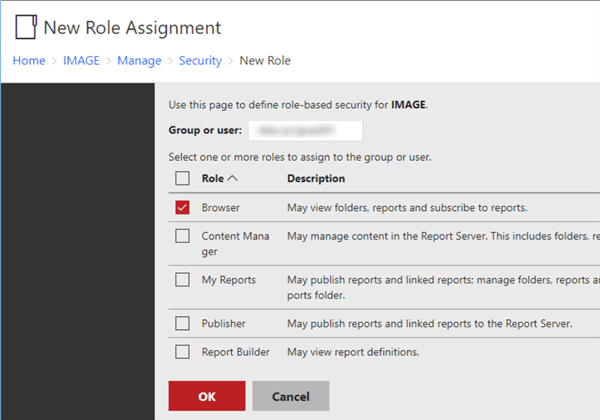600x420 pixels.
Task: Click the Description column header
Action: click(316, 179)
